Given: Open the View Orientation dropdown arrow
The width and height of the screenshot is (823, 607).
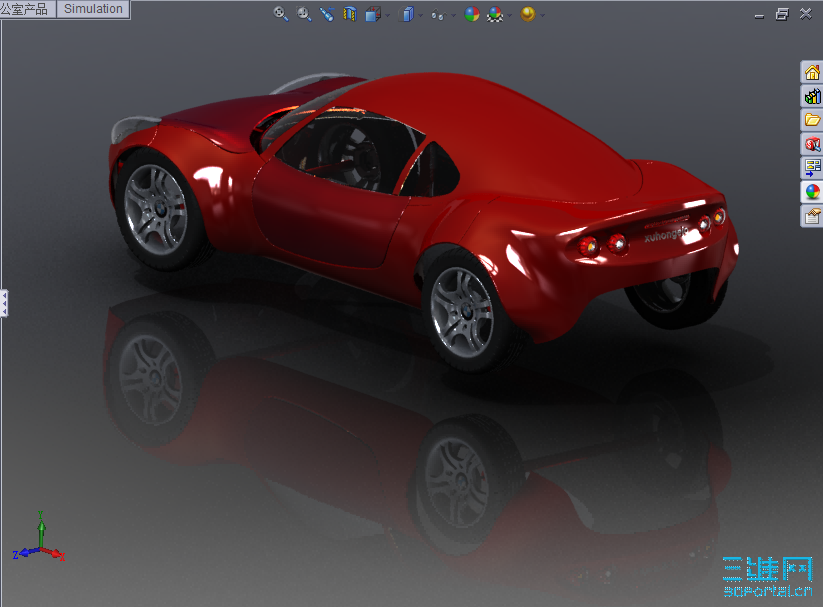Looking at the screenshot, I should pos(388,15).
